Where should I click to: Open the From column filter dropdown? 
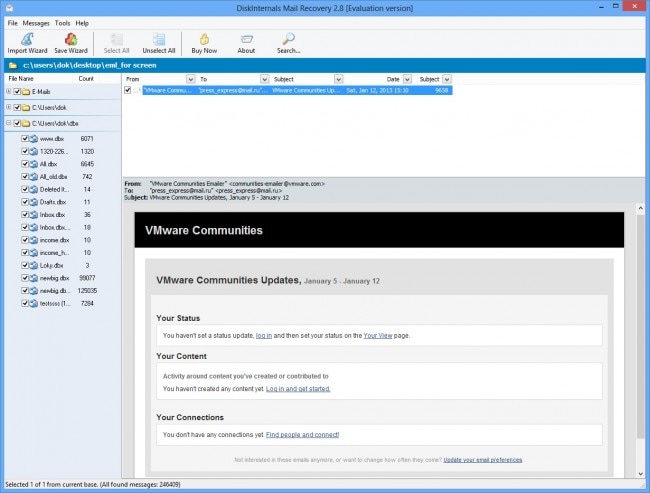(190, 79)
